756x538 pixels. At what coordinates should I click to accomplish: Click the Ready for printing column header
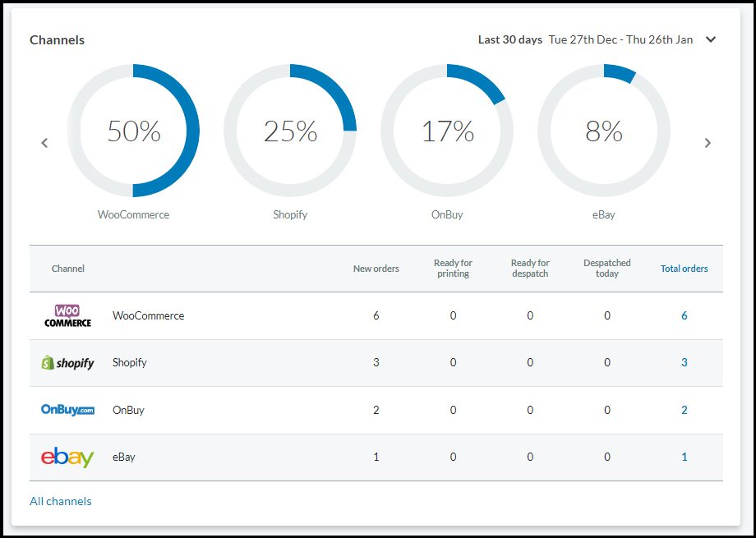[x=454, y=269]
